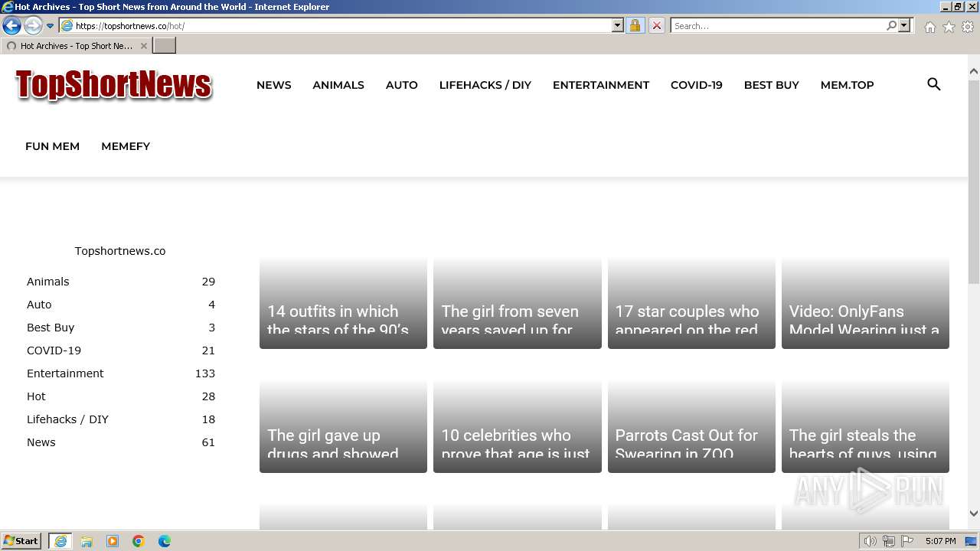Image resolution: width=980 pixels, height=551 pixels.
Task: Open the '17 star couples' article card
Action: click(x=691, y=304)
